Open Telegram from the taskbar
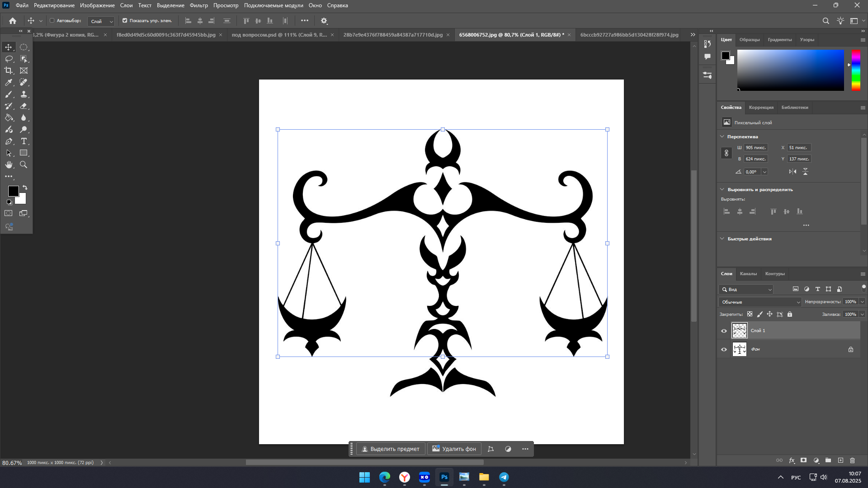The height and width of the screenshot is (488, 868). click(504, 477)
